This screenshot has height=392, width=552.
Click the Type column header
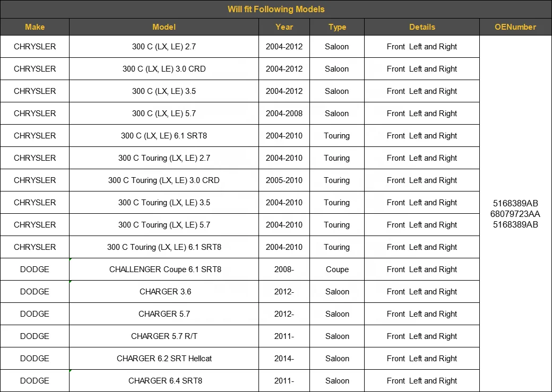[337, 27]
